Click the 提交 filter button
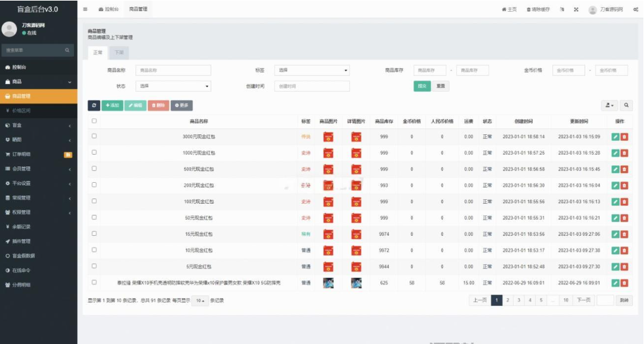 click(x=422, y=86)
